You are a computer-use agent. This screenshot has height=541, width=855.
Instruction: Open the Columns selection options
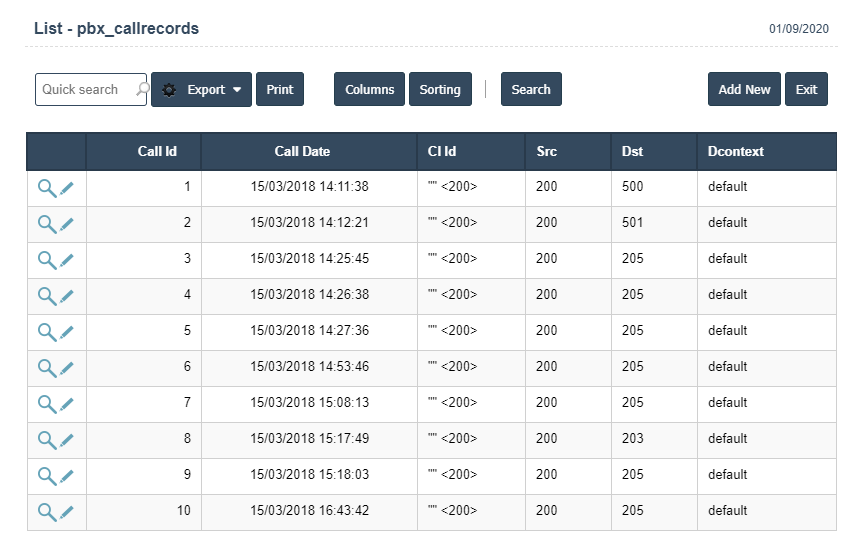(x=369, y=90)
